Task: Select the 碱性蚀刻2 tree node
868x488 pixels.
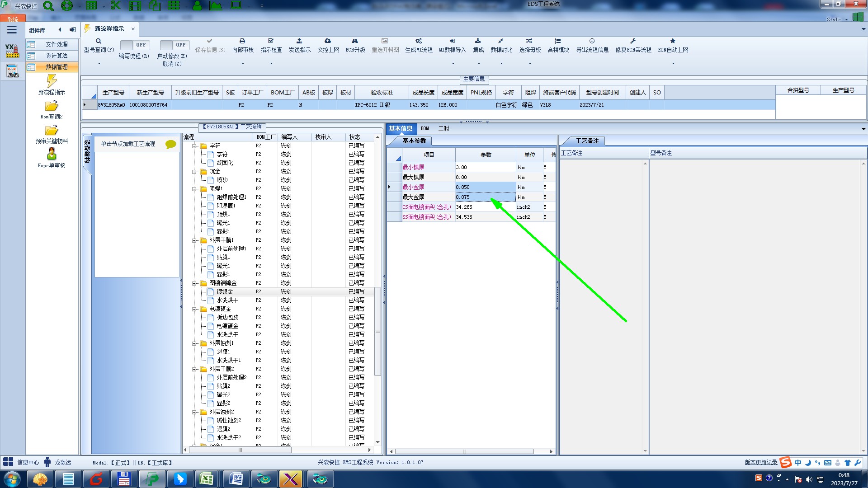Action: pyautogui.click(x=229, y=421)
